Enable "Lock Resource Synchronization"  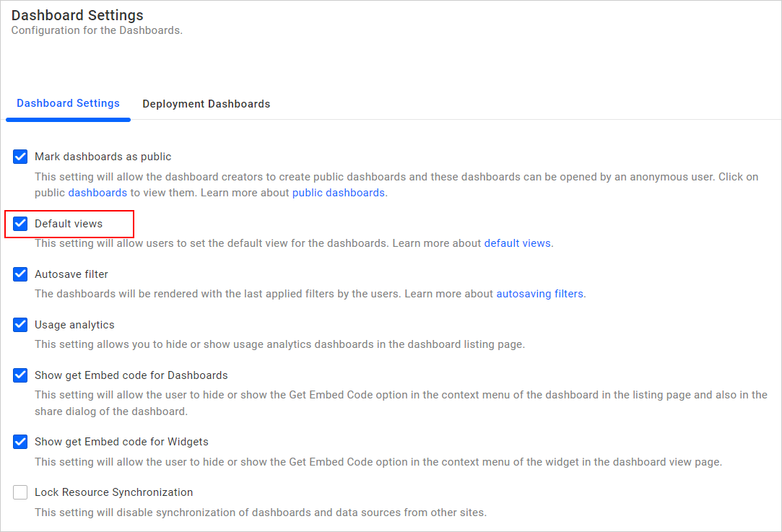pyautogui.click(x=19, y=492)
